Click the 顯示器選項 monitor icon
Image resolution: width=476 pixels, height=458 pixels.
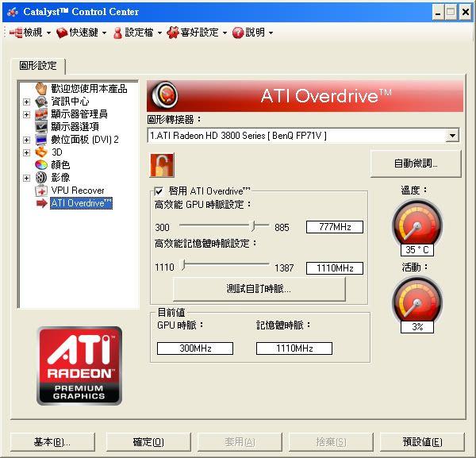[x=42, y=127]
